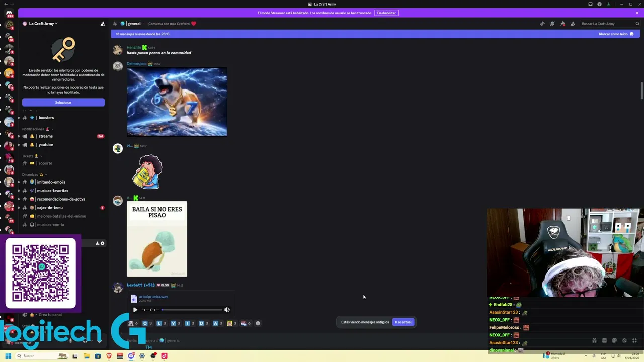Open the server with 10 notifications badge

coord(9,37)
